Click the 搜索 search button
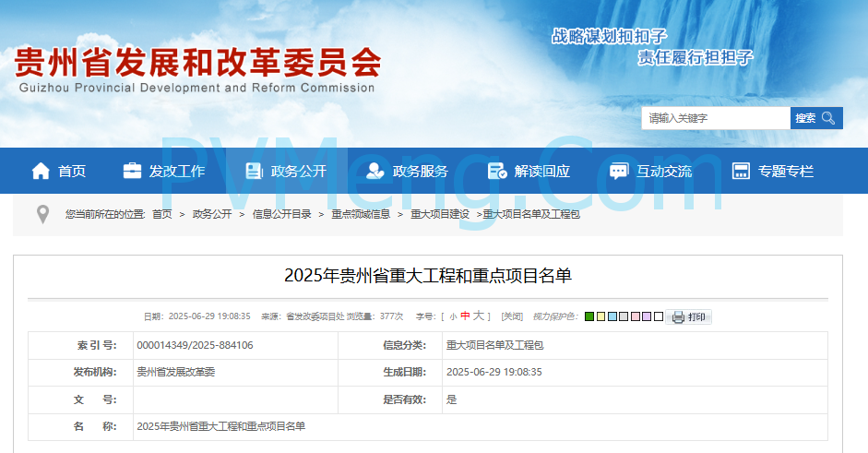Screen dimensions: 868x453 (x=816, y=118)
